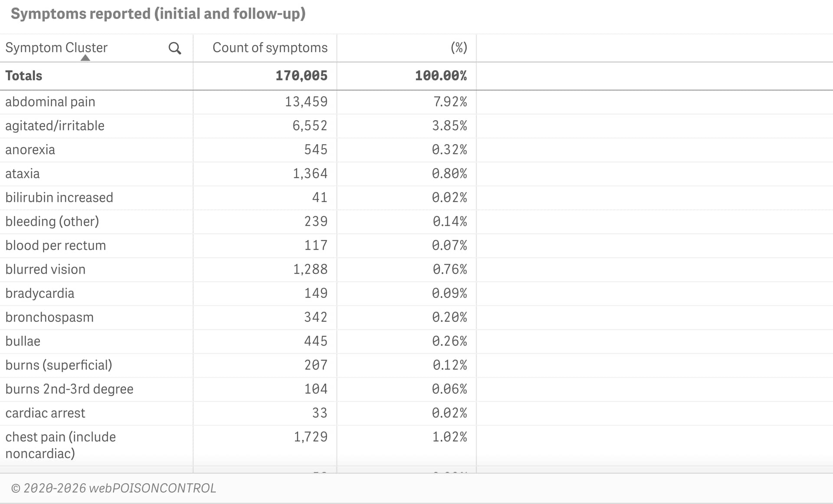Select the bronchospasm row
833x504 pixels.
(49, 317)
